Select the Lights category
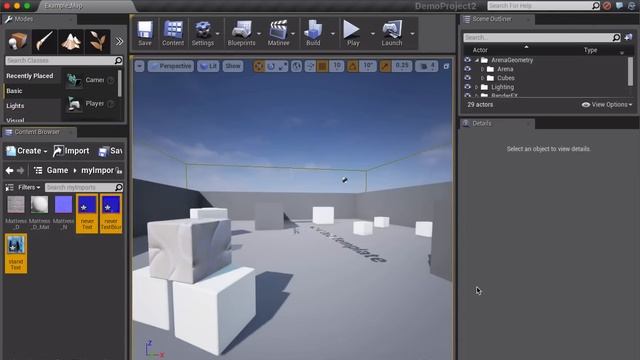This screenshot has height=360, width=640. [x=32, y=106]
